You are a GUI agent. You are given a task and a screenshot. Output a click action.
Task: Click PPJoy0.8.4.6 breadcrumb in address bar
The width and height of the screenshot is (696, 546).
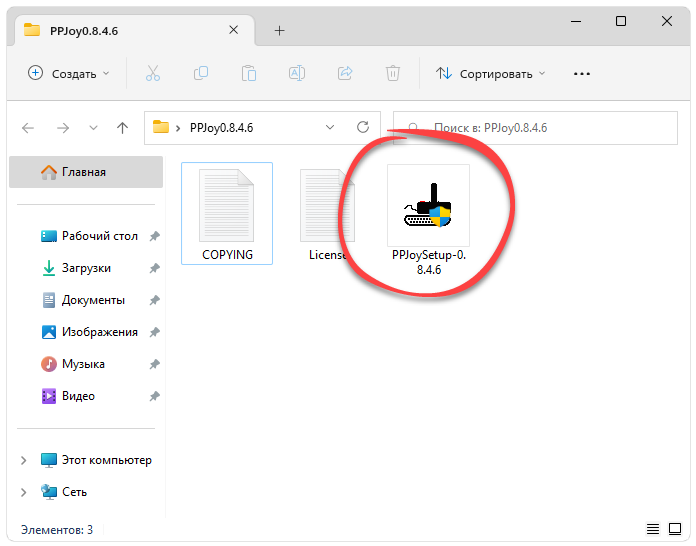[x=221, y=128]
